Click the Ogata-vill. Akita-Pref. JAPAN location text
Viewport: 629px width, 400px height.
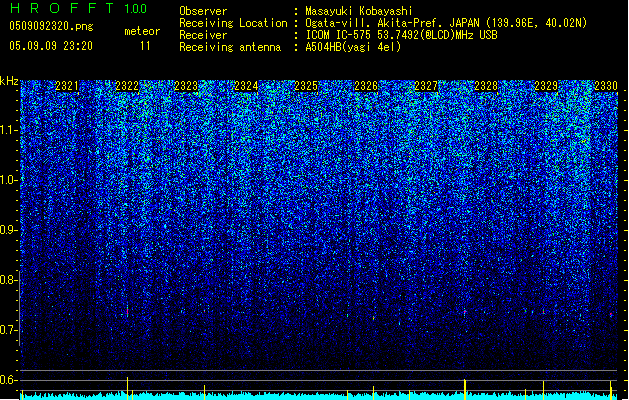pos(446,23)
